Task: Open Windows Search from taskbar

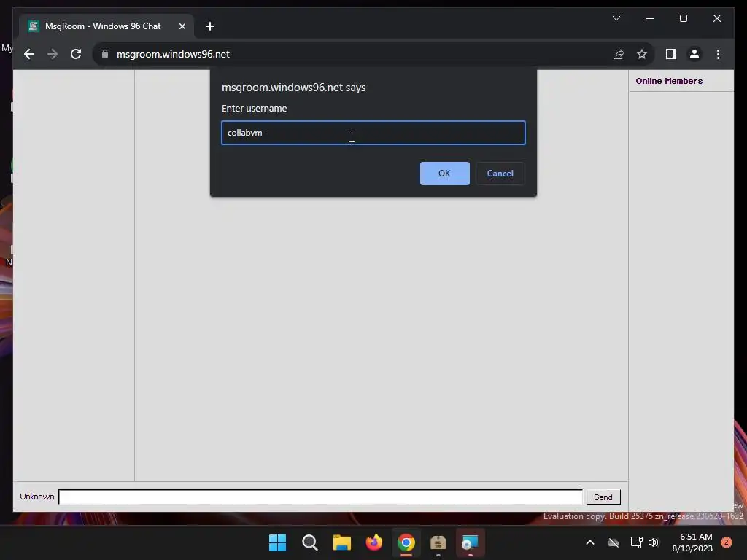Action: pyautogui.click(x=309, y=542)
